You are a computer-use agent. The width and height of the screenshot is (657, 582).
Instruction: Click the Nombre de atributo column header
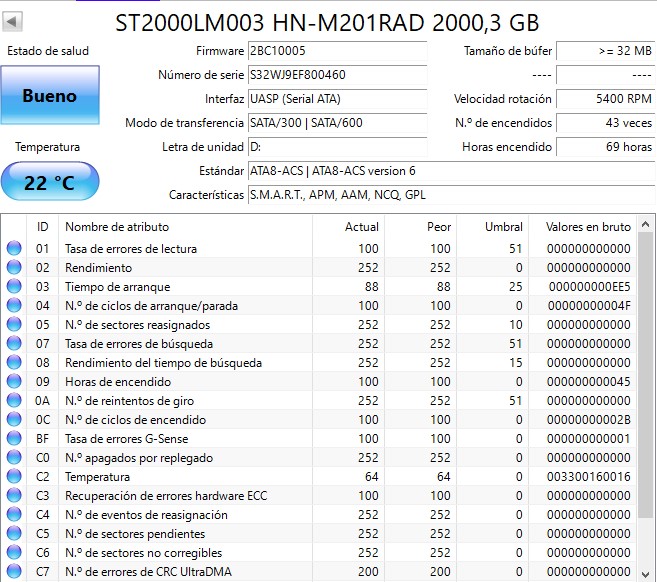click(185, 227)
